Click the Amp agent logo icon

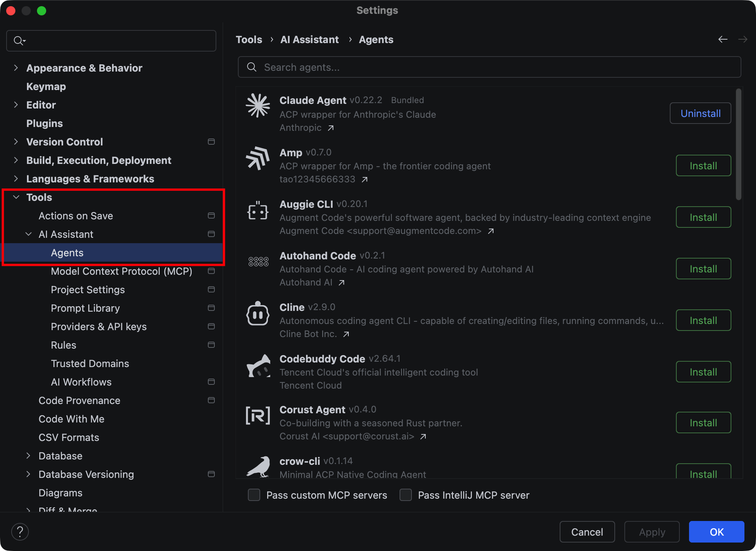point(258,158)
